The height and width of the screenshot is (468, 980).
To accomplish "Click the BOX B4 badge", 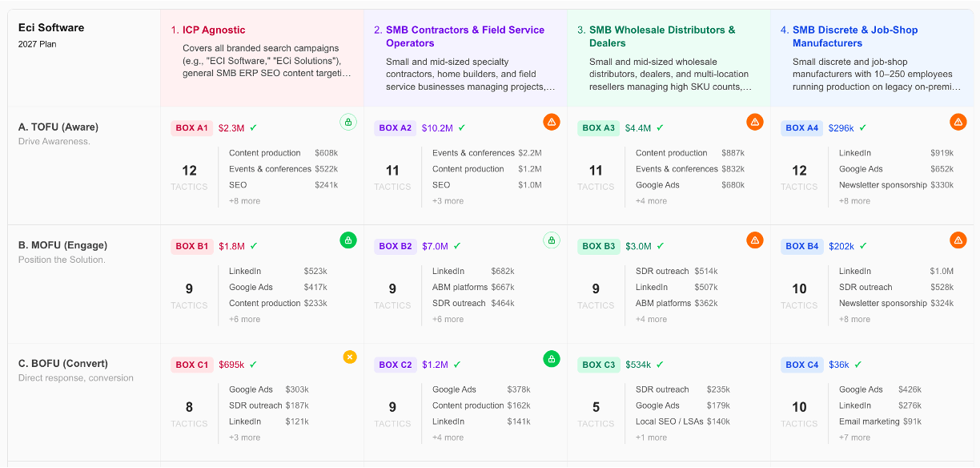I will 802,246.
